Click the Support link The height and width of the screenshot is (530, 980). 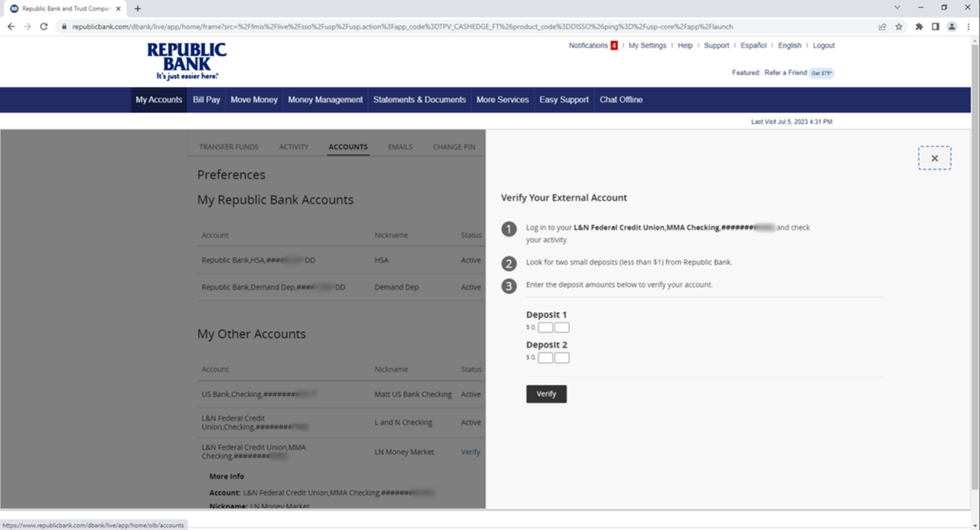pyautogui.click(x=716, y=45)
